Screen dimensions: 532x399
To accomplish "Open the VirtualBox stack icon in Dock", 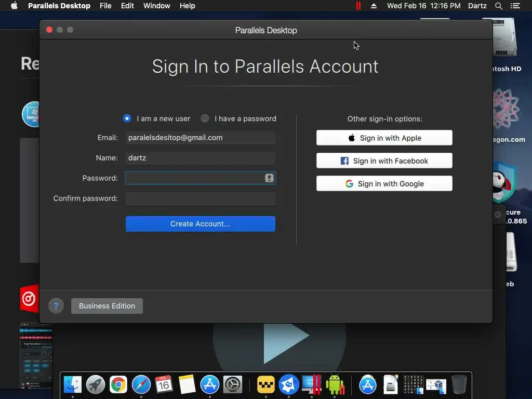I will click(x=436, y=385).
